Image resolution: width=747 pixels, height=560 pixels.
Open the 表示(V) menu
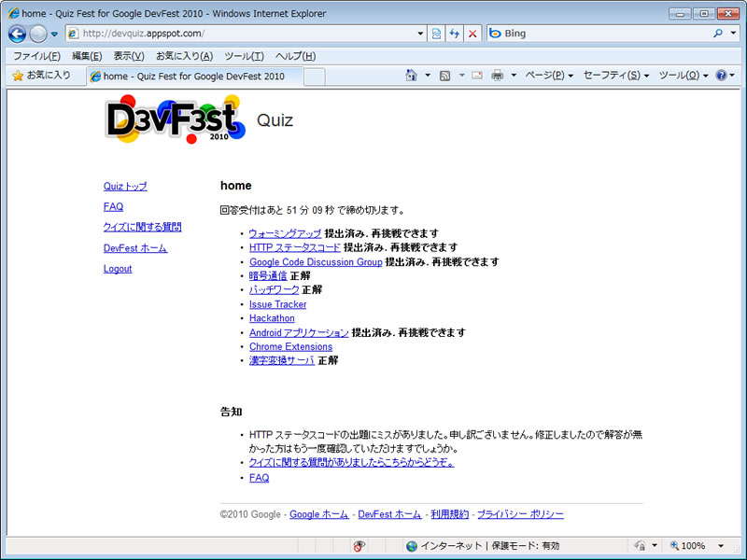pyautogui.click(x=129, y=56)
